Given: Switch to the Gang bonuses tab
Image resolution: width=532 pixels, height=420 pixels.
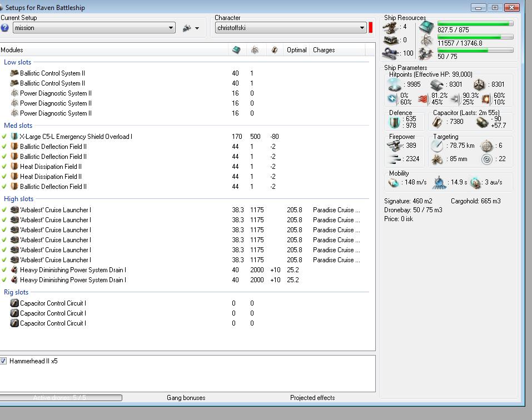Looking at the screenshot, I should click(186, 398).
